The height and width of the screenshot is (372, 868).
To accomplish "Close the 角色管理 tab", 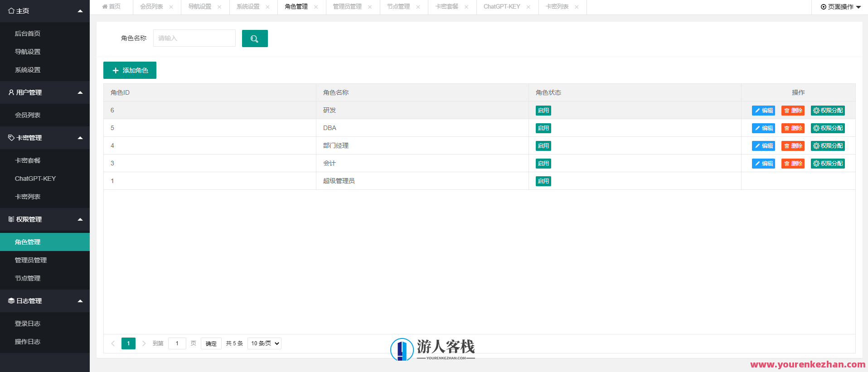I will click(316, 7).
